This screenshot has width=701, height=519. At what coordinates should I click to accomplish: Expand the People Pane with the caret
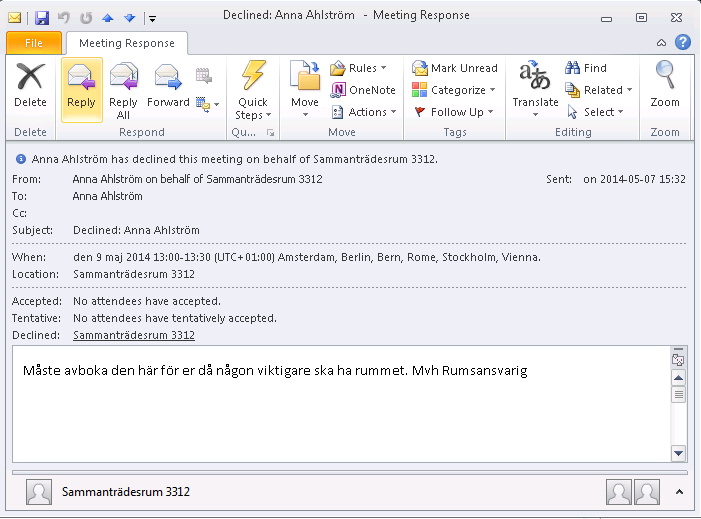click(679, 492)
